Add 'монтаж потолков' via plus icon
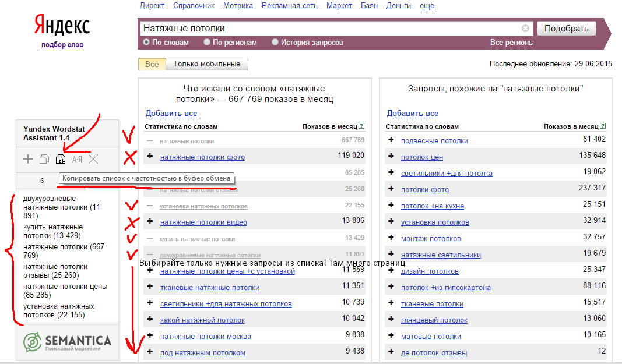 click(x=391, y=238)
